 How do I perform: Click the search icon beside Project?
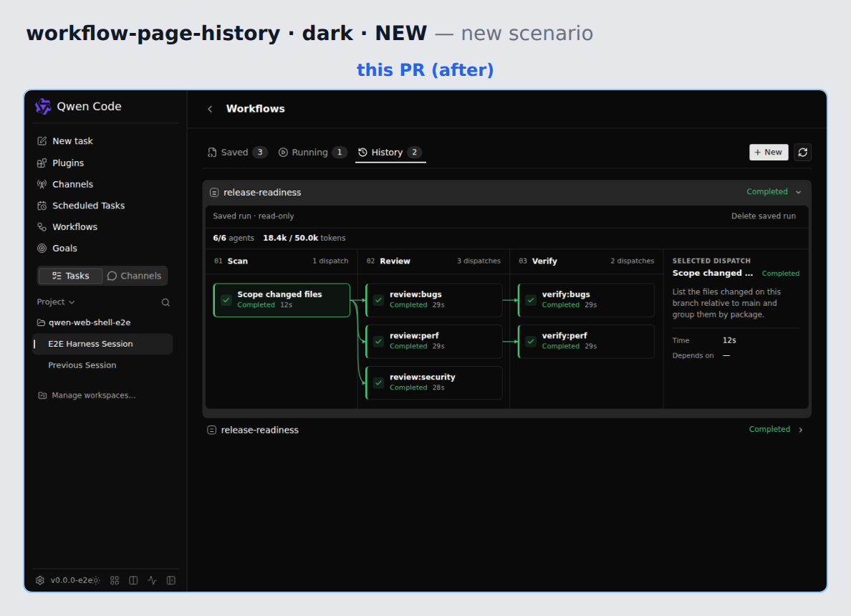tap(165, 302)
